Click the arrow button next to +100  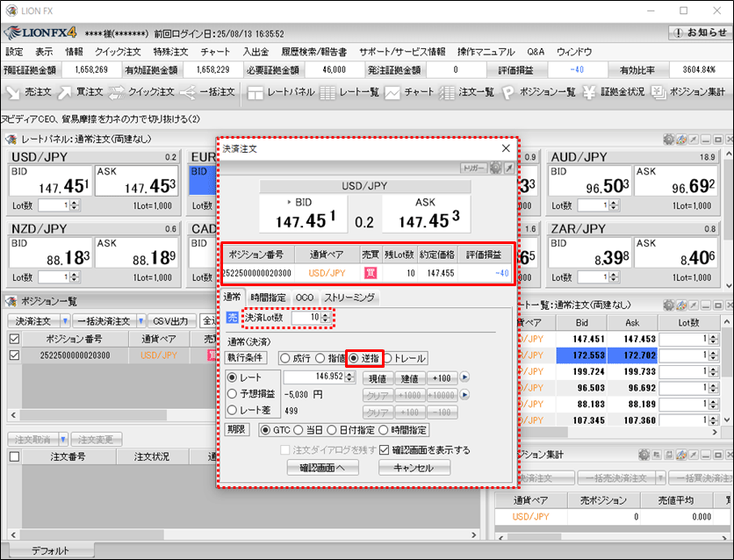466,378
